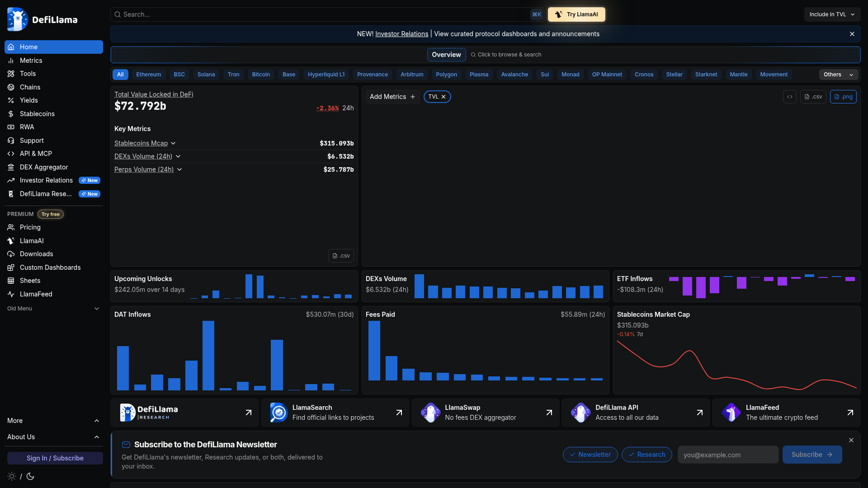The height and width of the screenshot is (488, 868).
Task: Download the chart as .png
Action: (x=843, y=97)
